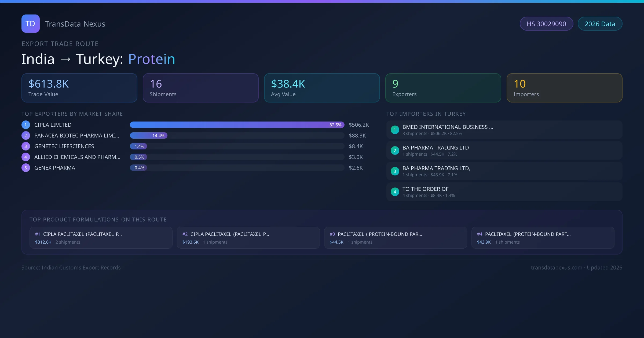Viewport: 644px width, 338px height.
Task: Open #1 CIPLA PACLITAXEL $312.6K formulation card
Action: click(x=101, y=238)
